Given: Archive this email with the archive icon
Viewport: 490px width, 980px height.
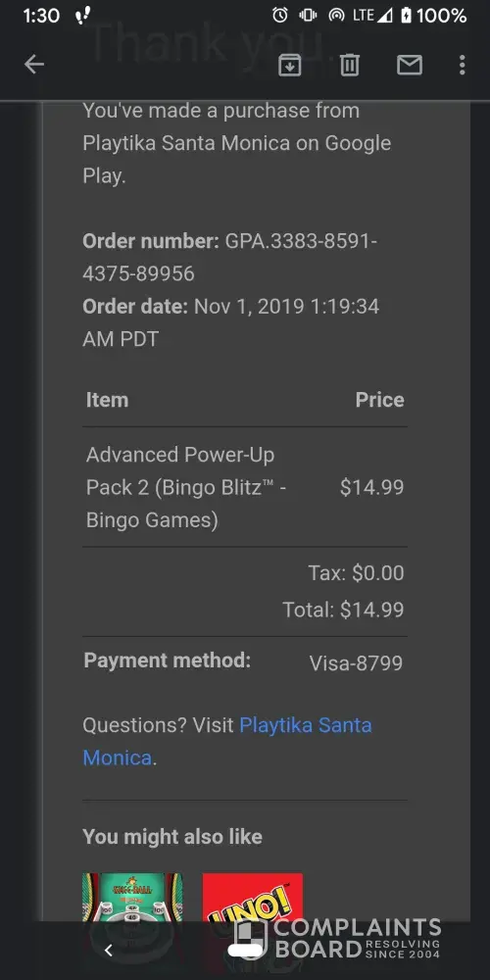Looking at the screenshot, I should pyautogui.click(x=289, y=65).
